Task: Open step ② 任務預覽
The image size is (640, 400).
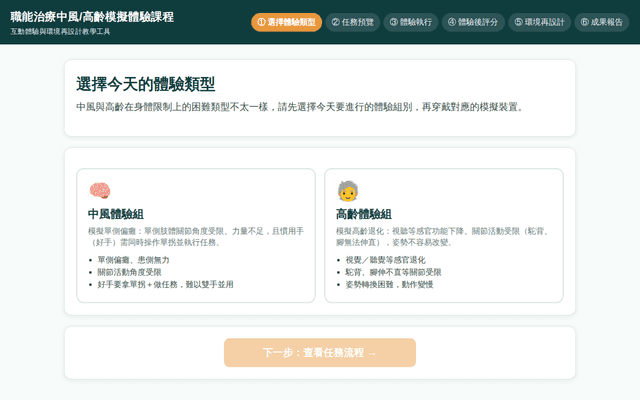Action: (x=353, y=22)
